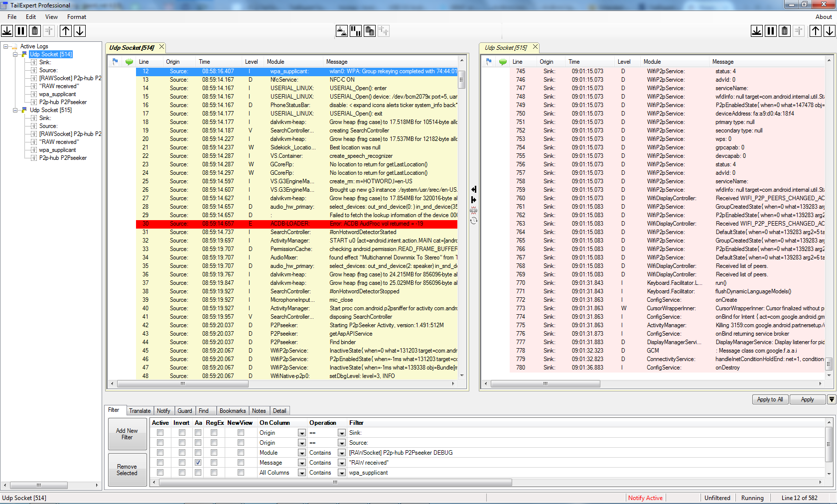Open the Format menu
The image size is (837, 504).
76,17
